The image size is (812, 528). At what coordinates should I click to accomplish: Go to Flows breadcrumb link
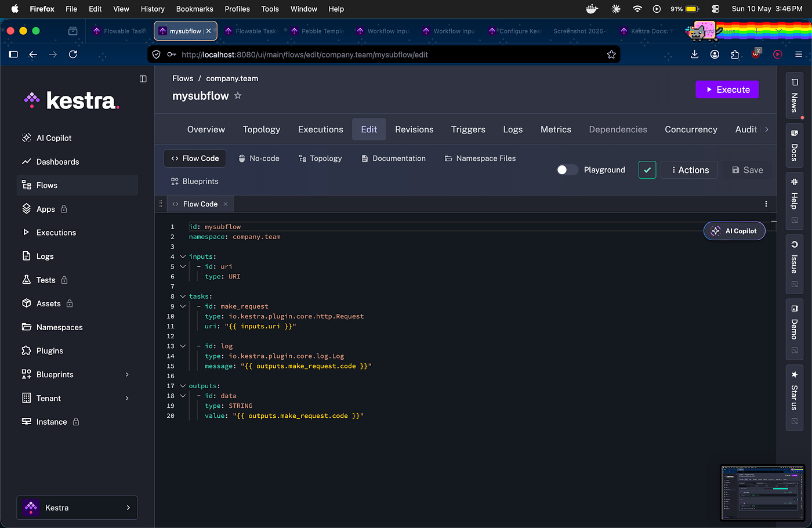click(183, 78)
